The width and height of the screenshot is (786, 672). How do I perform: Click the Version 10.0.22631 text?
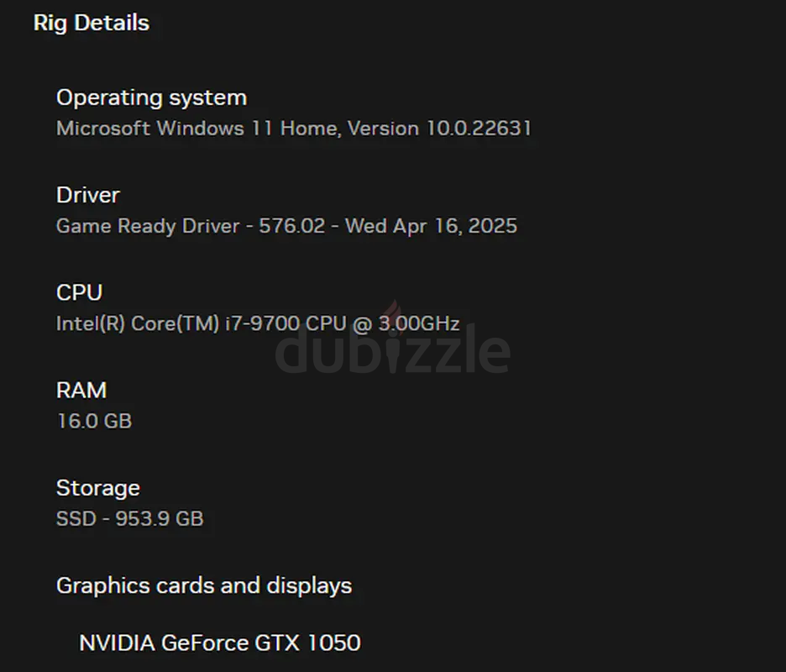(439, 129)
